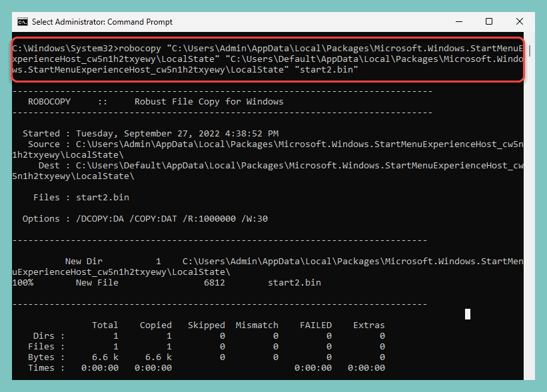
Task: Click the Started date 'Tuesday, September 27, 2022 4:38:52 PM'
Action: [x=177, y=134]
